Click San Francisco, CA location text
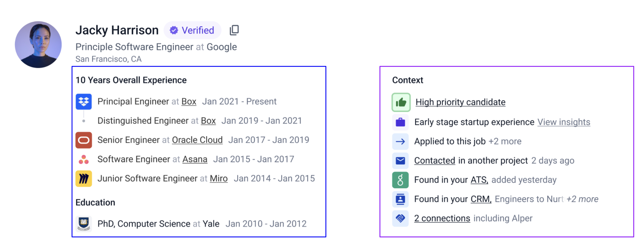This screenshot has height=252, width=644. pos(108,59)
